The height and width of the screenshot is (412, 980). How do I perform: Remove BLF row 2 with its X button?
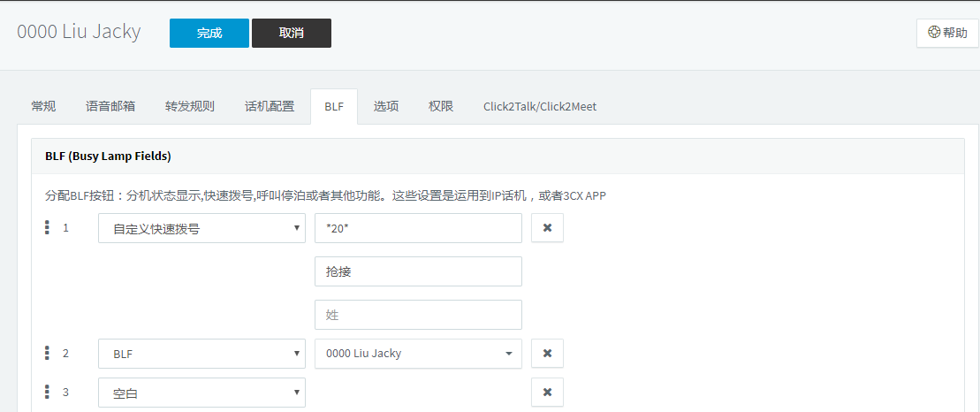[548, 354]
